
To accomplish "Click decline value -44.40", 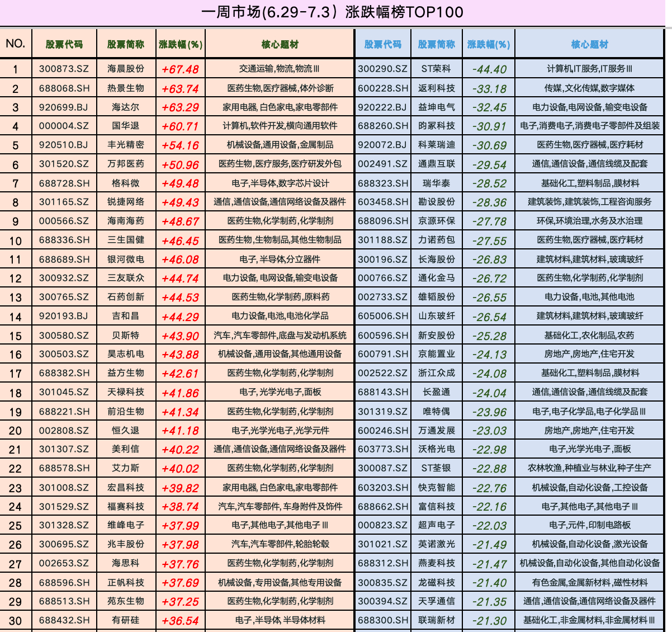I will [x=489, y=69].
